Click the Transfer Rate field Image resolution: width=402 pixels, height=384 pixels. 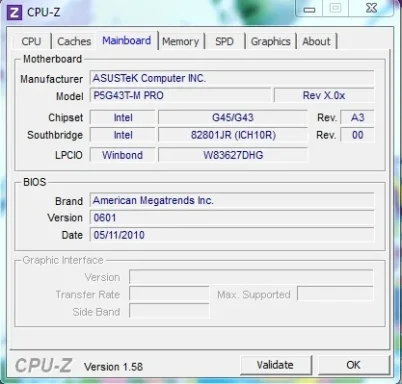tap(169, 294)
